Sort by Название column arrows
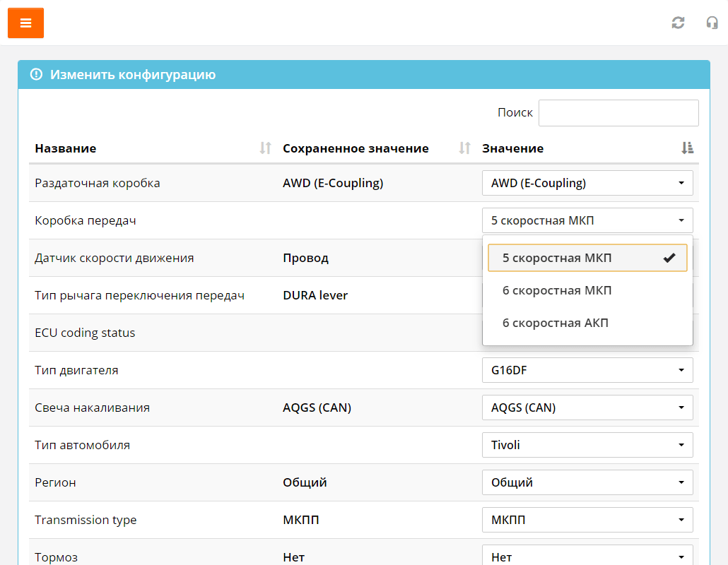 (265, 148)
